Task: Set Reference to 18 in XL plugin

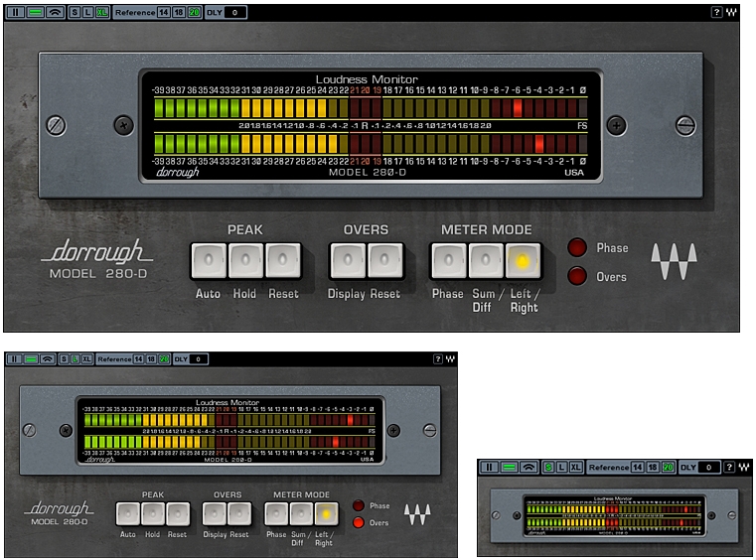Action: pos(179,12)
